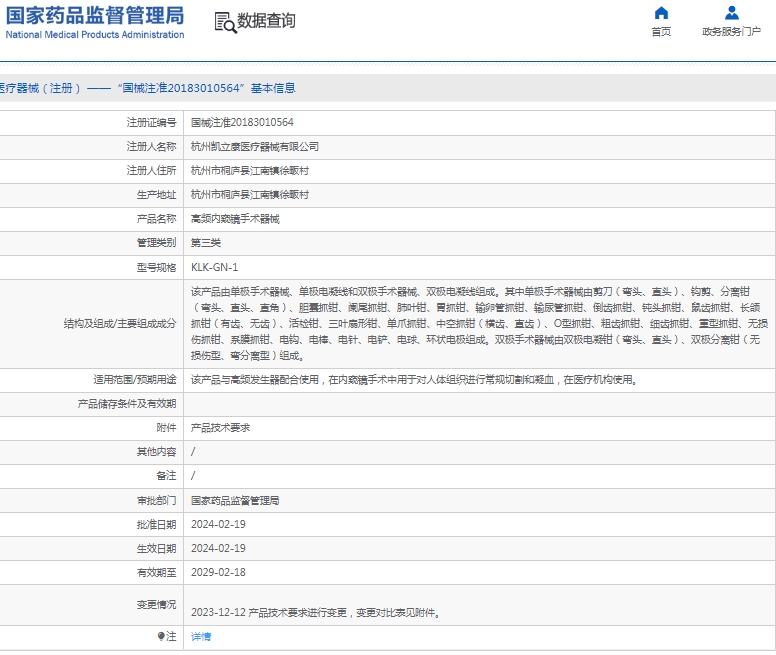Click the 备注 row label

[x=166, y=475]
